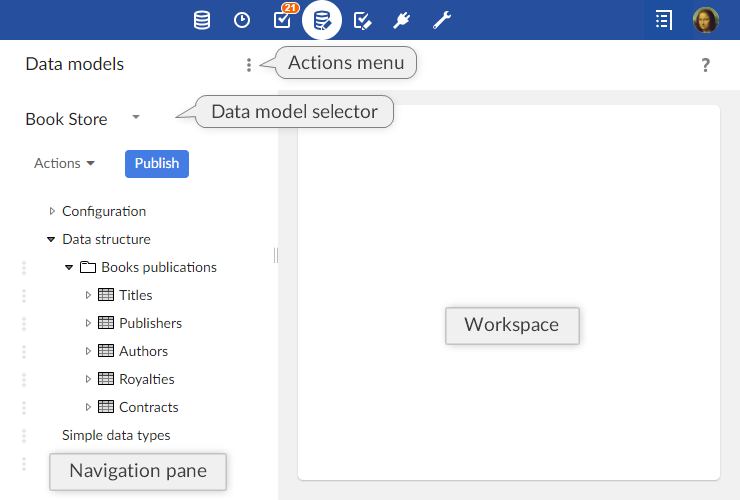
Task: Select the data models icon
Action: tap(322, 20)
